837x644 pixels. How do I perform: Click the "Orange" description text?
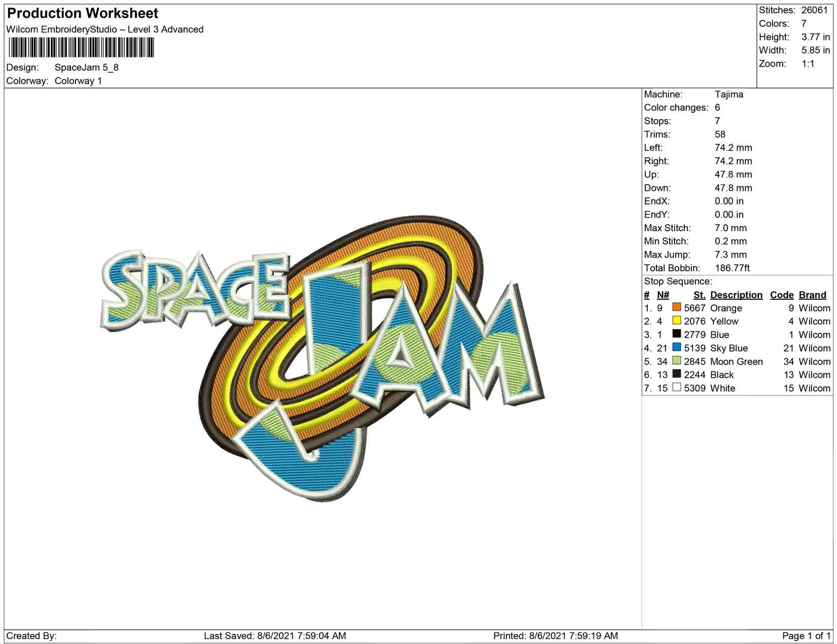pyautogui.click(x=726, y=308)
